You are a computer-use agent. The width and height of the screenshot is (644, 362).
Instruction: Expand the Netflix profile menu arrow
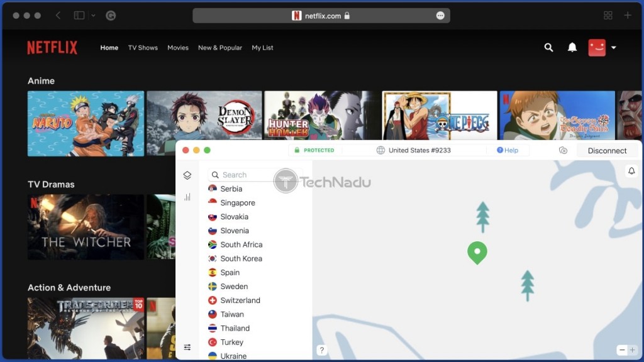click(614, 48)
